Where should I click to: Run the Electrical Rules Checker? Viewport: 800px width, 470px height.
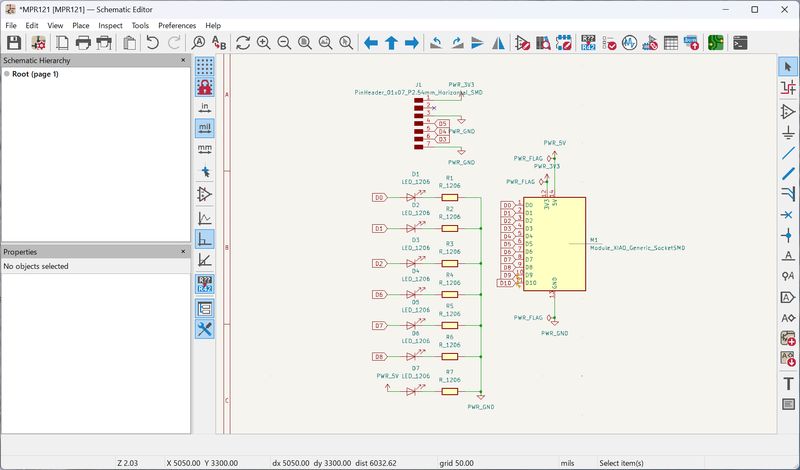pos(609,43)
